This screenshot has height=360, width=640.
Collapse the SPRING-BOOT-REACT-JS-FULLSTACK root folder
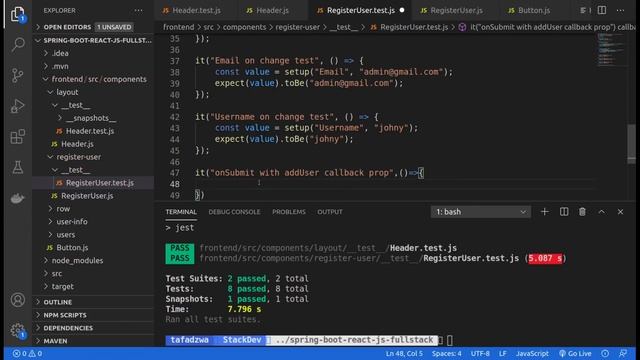(93, 40)
